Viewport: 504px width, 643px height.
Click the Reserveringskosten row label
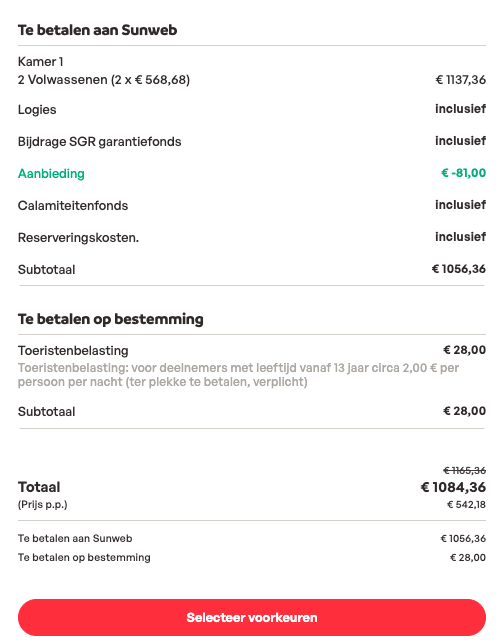pyautogui.click(x=78, y=237)
